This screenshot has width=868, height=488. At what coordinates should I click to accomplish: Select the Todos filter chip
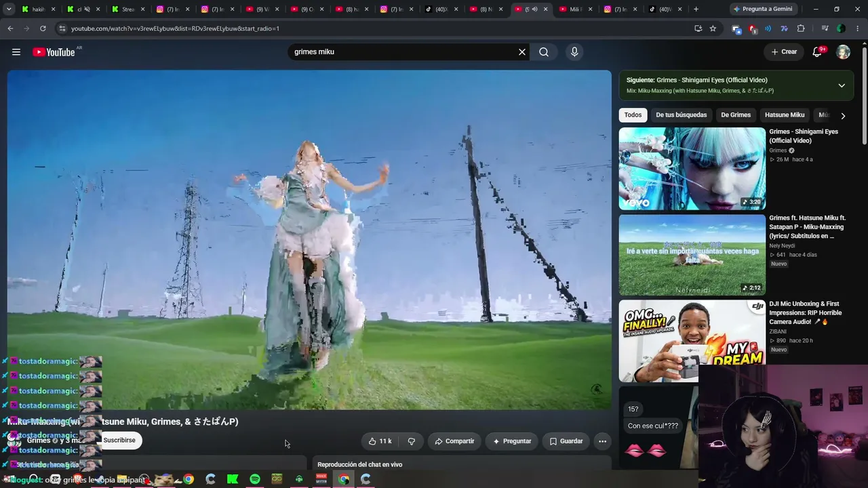click(633, 115)
